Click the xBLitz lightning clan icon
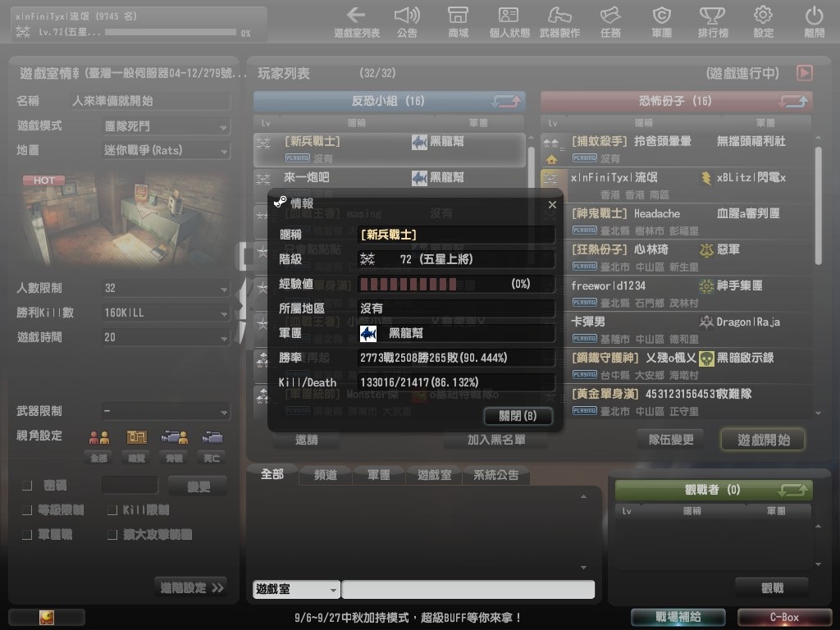The image size is (840, 630). point(706,177)
